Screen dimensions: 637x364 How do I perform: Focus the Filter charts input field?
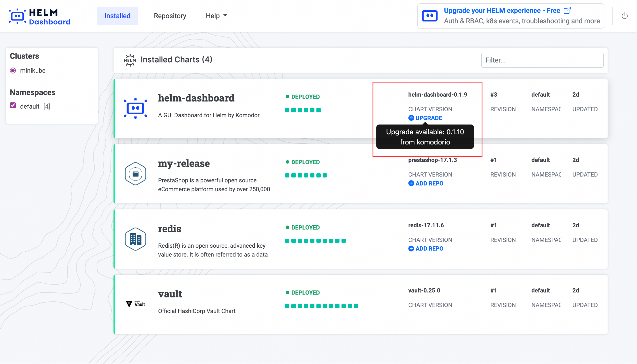point(542,60)
